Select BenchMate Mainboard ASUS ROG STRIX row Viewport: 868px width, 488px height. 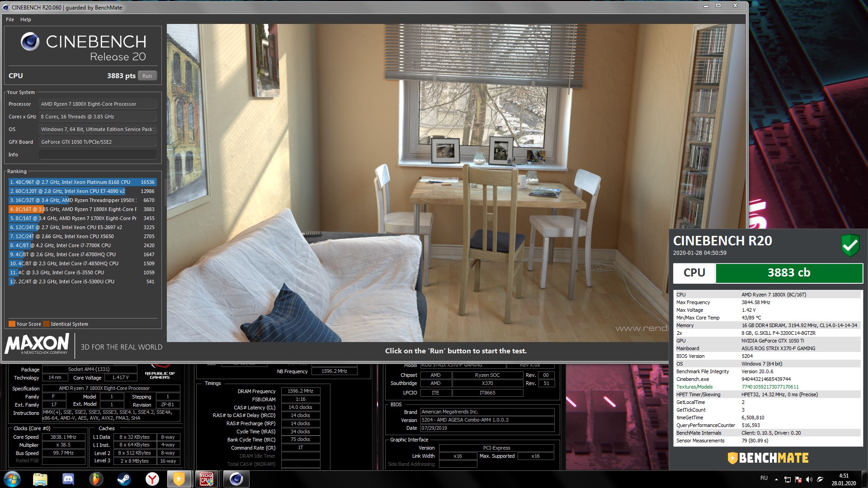767,348
